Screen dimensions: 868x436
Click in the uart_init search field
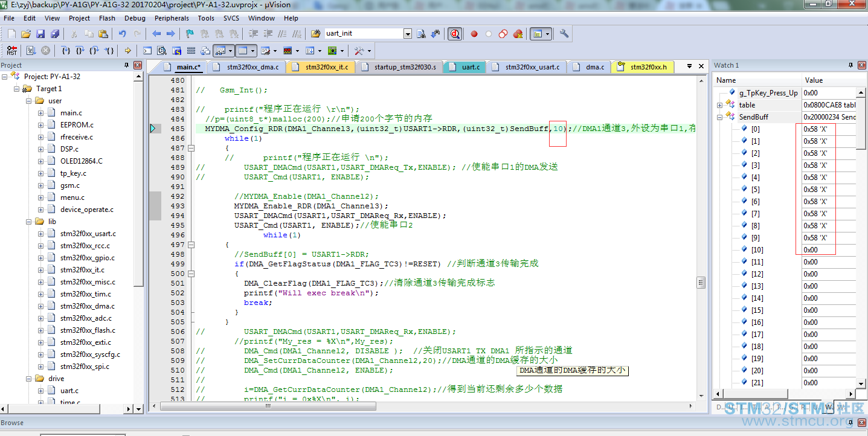point(363,34)
